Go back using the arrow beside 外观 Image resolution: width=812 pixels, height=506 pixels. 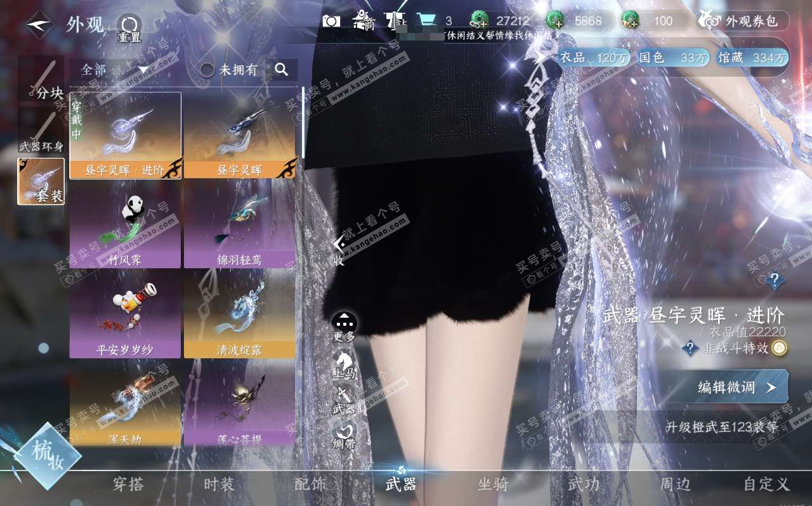[39, 25]
